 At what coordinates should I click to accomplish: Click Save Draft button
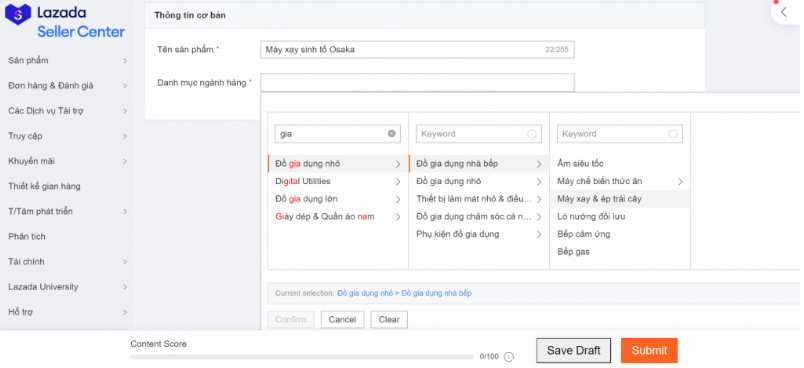(573, 351)
